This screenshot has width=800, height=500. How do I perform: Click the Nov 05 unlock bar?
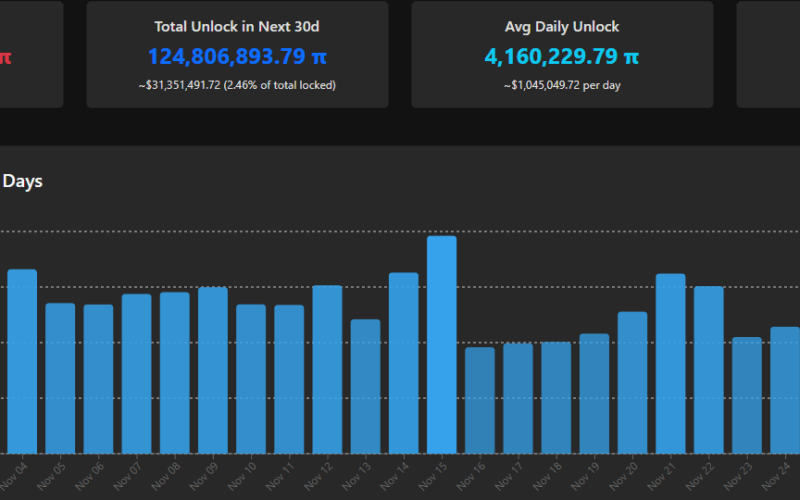pyautogui.click(x=60, y=378)
